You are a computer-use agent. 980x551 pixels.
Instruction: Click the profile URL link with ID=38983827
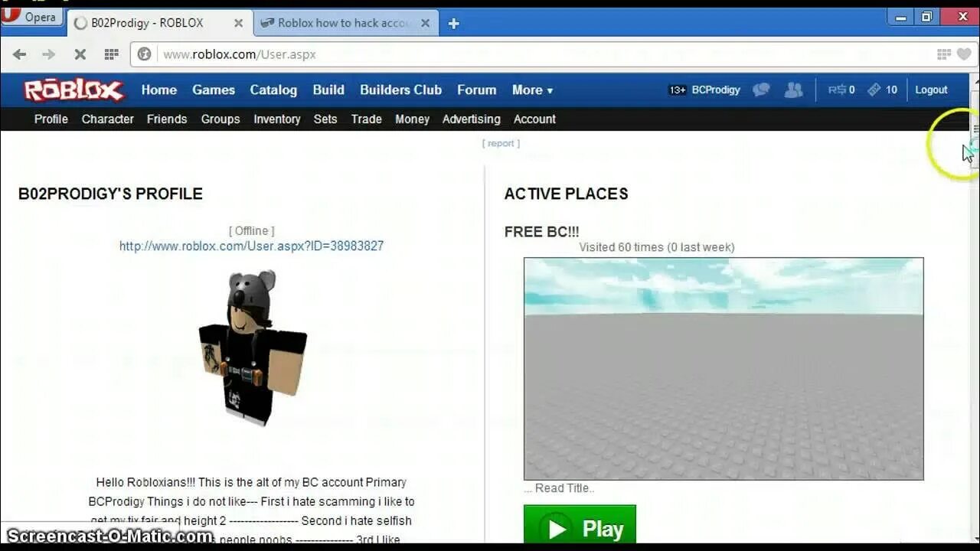[x=251, y=246]
